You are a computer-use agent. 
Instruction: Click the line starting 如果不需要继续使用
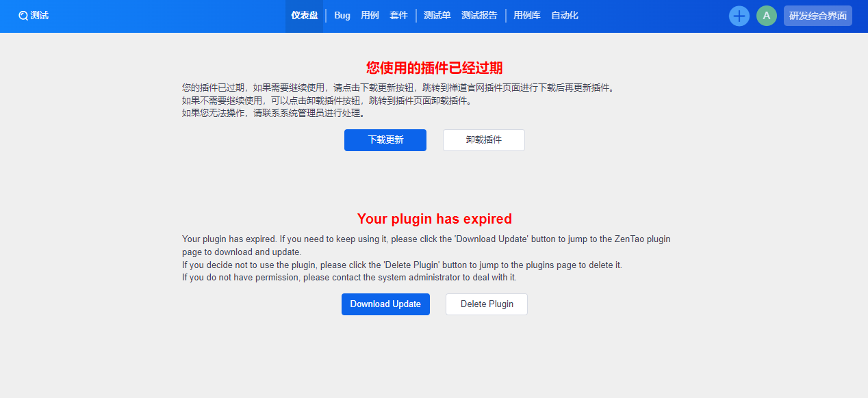[x=327, y=101]
